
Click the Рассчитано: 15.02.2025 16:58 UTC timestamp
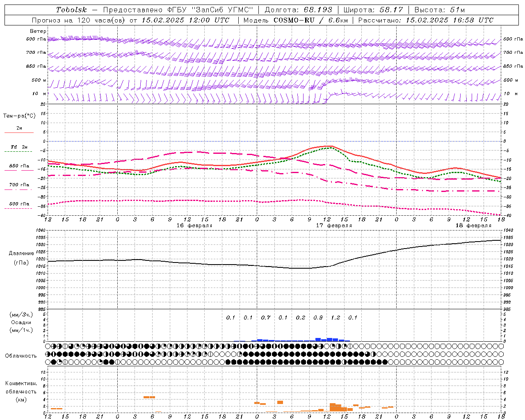pyautogui.click(x=426, y=20)
